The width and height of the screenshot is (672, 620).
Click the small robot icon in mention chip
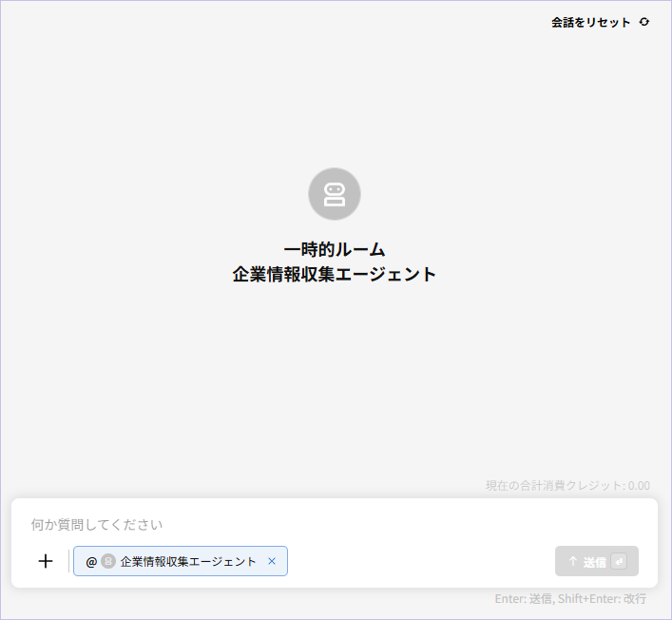click(108, 561)
